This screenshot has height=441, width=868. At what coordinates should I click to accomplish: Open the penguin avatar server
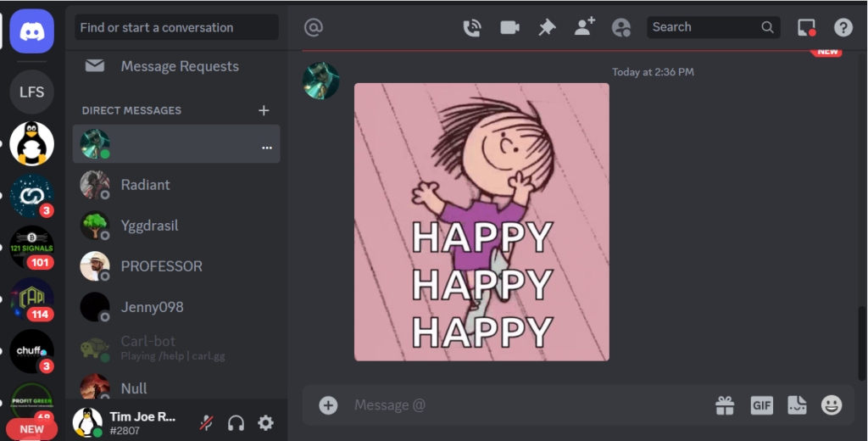pos(31,144)
